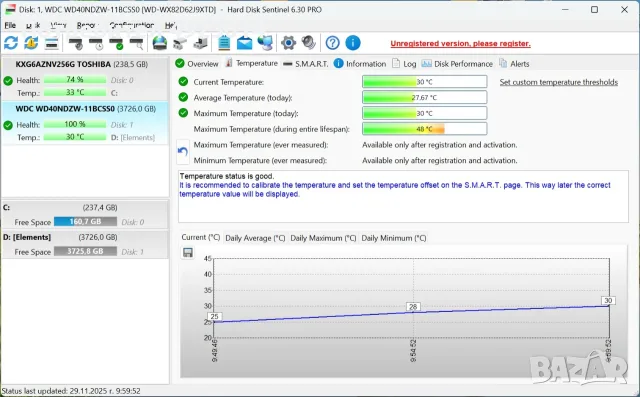Click the Current Temperature 30 °C gauge
The width and height of the screenshot is (640, 397).
(x=424, y=82)
